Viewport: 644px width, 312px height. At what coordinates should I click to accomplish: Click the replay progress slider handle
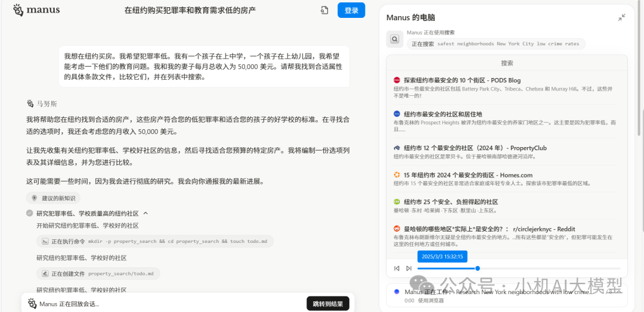click(x=477, y=268)
